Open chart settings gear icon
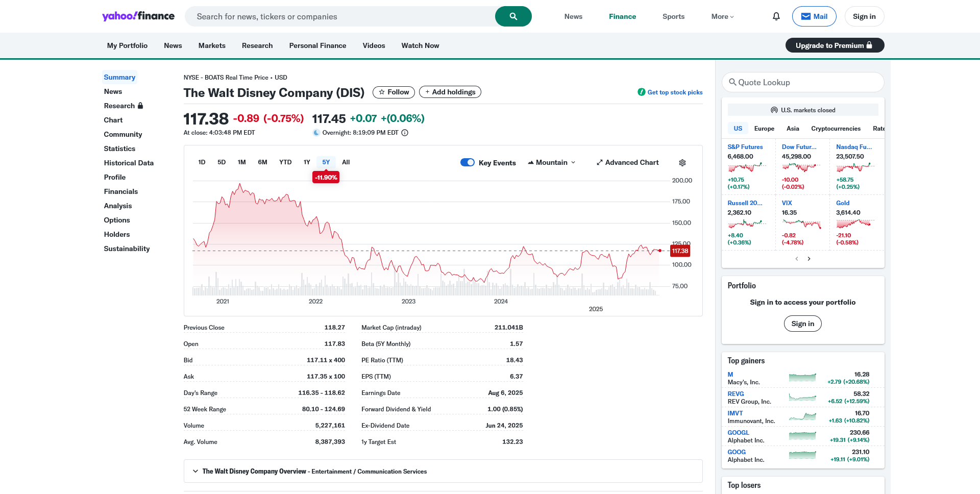 [x=682, y=163]
